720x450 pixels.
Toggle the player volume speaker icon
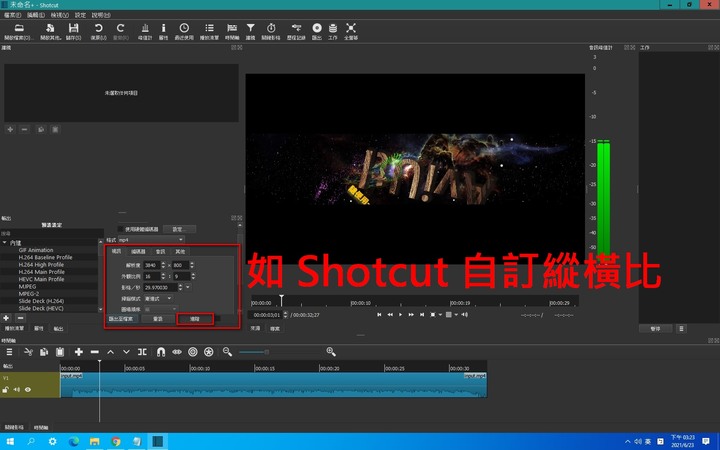coord(465,315)
